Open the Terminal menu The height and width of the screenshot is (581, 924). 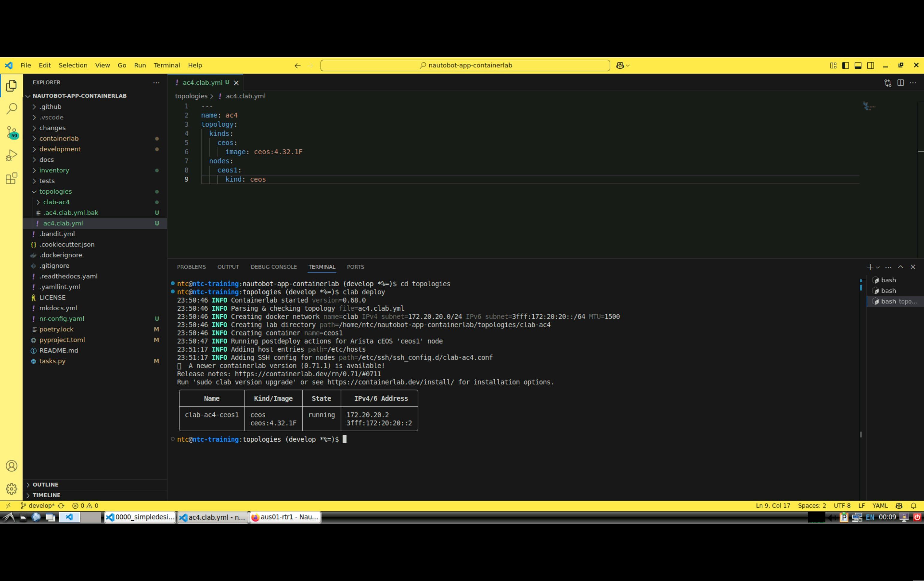(x=166, y=65)
